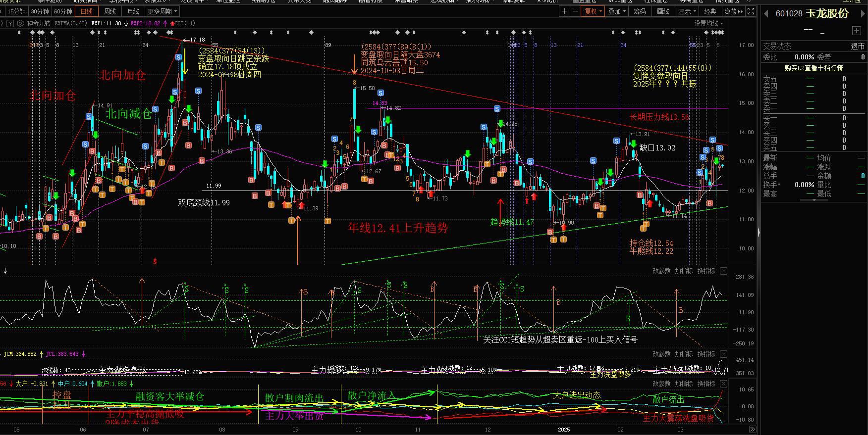Click the double-arrow scroll icon at timeline end
The height and width of the screenshot is (435, 868).
pos(753,430)
